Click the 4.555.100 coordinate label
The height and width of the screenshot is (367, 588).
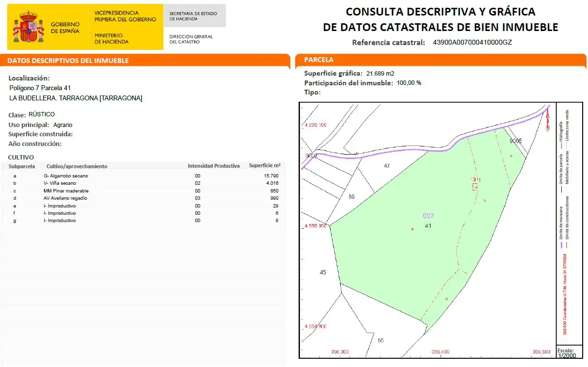pyautogui.click(x=315, y=125)
